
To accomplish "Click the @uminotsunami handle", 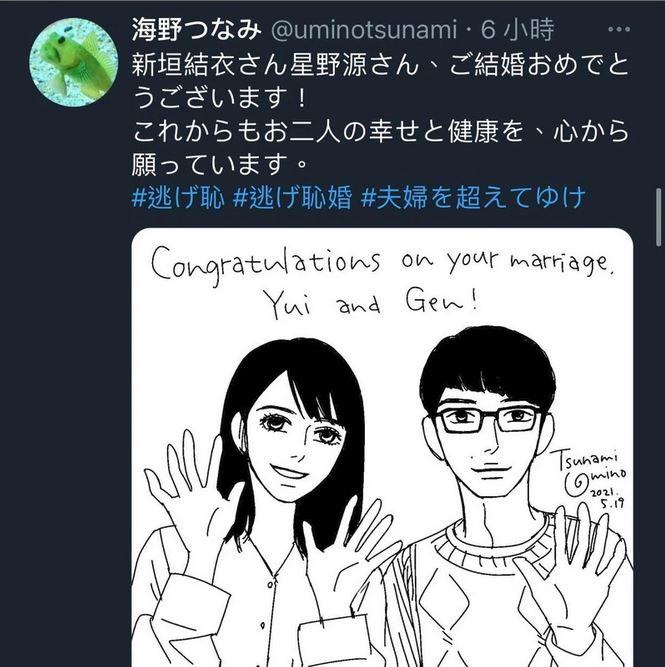I will [364, 30].
